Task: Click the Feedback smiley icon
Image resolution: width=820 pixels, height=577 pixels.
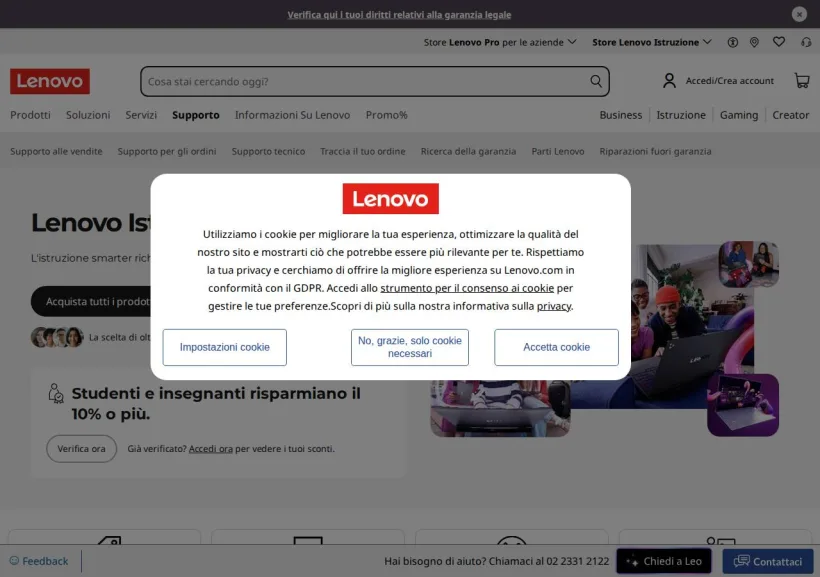Action: (14, 561)
